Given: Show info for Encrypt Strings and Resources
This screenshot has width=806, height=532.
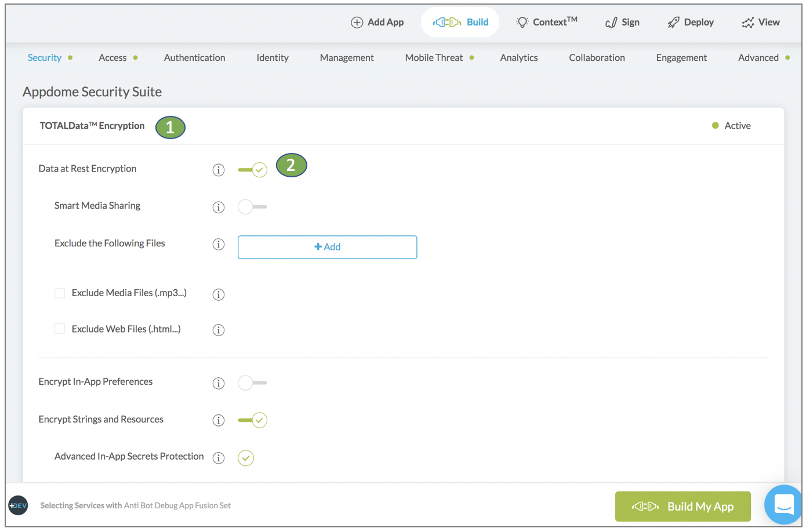Looking at the screenshot, I should pos(218,420).
